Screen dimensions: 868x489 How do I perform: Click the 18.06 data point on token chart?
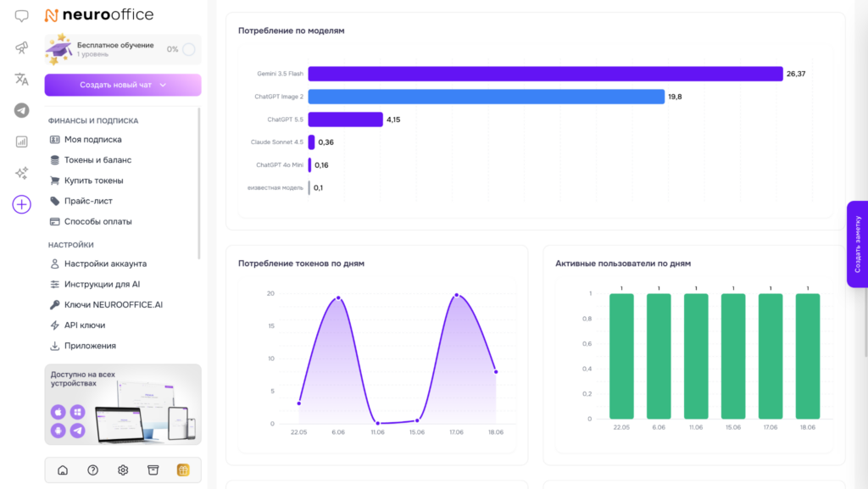496,372
